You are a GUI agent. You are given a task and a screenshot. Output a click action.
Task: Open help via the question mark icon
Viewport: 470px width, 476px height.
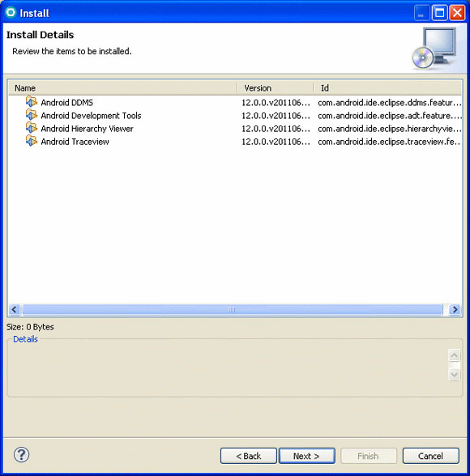(x=22, y=454)
